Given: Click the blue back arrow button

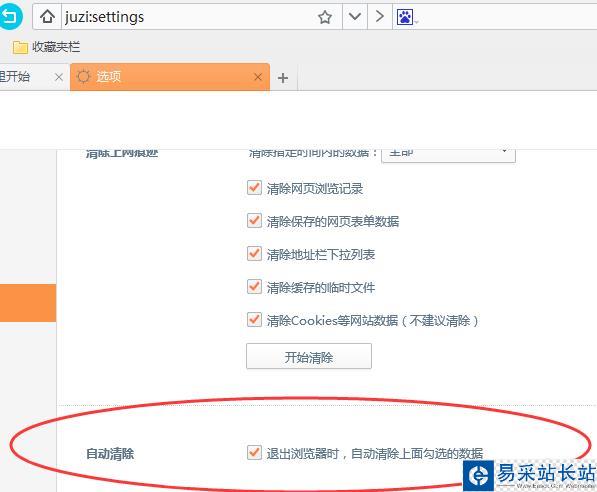Looking at the screenshot, I should [x=10, y=16].
